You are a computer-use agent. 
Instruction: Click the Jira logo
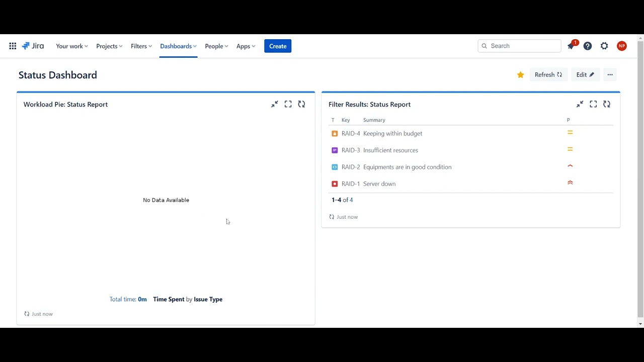(33, 46)
